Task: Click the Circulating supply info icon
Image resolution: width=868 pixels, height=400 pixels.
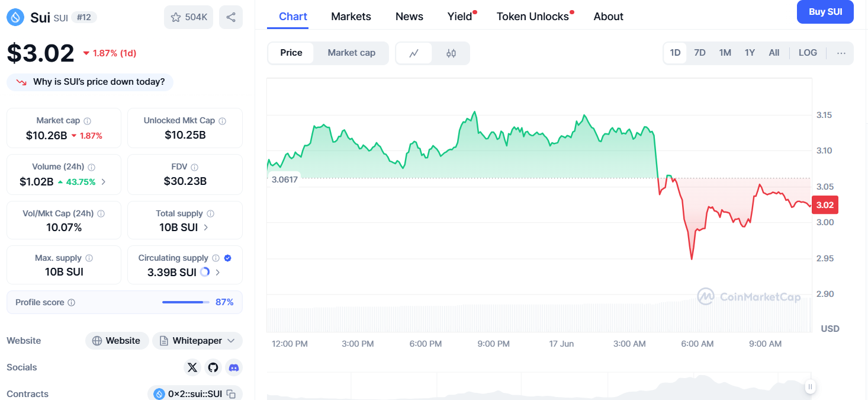Action: (x=216, y=258)
